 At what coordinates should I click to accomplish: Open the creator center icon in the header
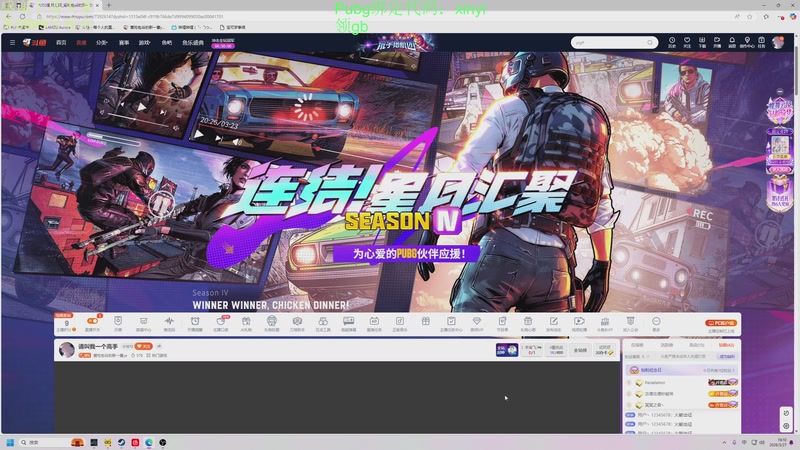[x=747, y=42]
